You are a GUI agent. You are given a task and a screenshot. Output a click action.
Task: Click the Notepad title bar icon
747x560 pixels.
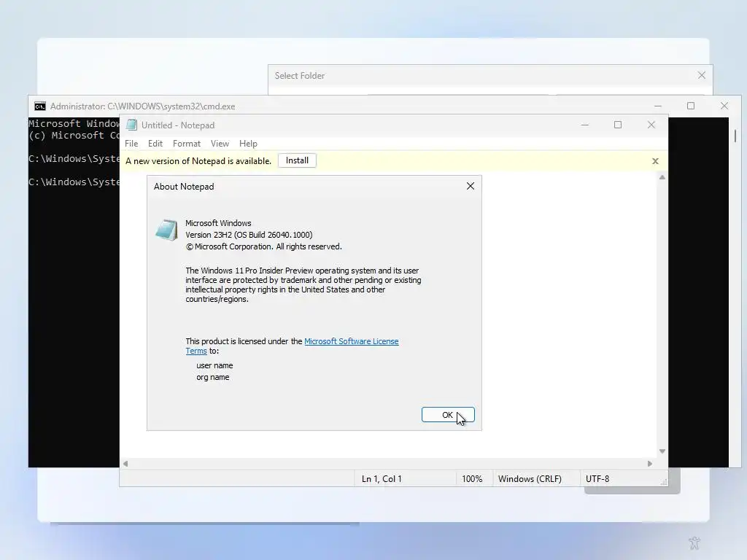pyautogui.click(x=131, y=125)
